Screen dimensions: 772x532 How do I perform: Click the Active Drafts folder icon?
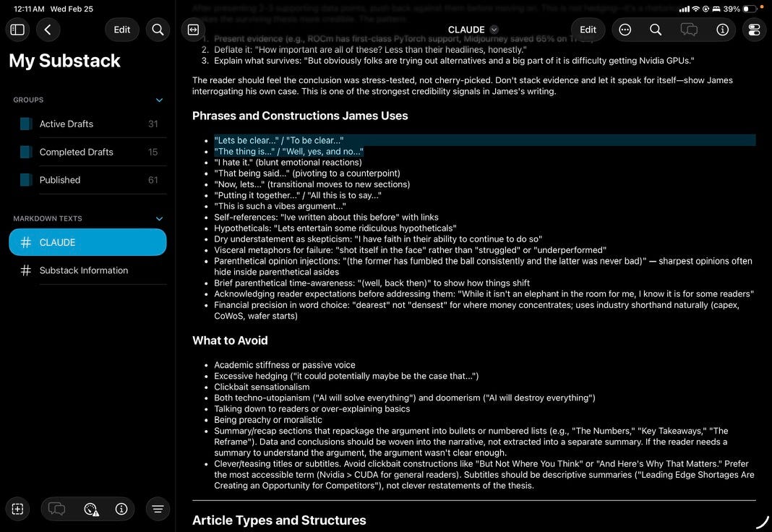click(26, 124)
